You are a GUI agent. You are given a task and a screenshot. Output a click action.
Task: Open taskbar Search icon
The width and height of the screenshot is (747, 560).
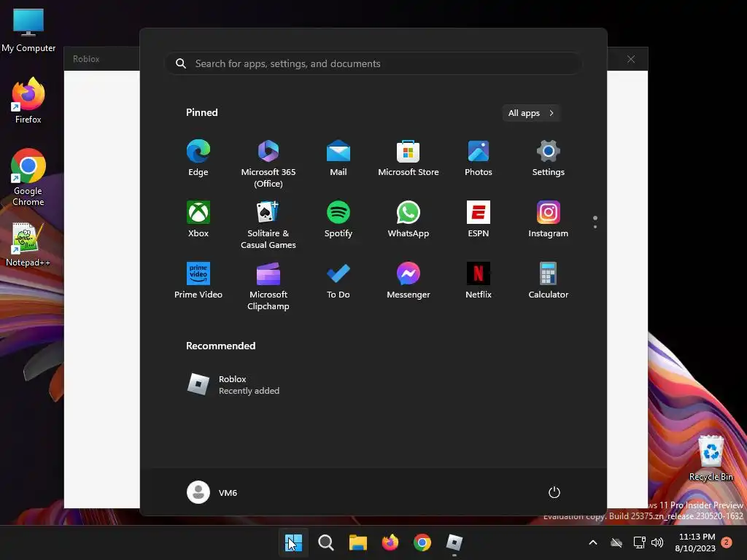[326, 542]
